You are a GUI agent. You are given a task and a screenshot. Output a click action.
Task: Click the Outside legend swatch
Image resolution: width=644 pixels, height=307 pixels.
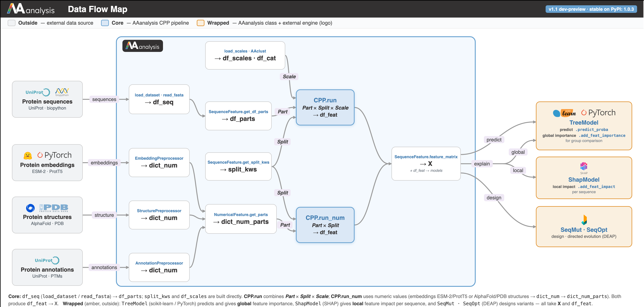[12, 23]
